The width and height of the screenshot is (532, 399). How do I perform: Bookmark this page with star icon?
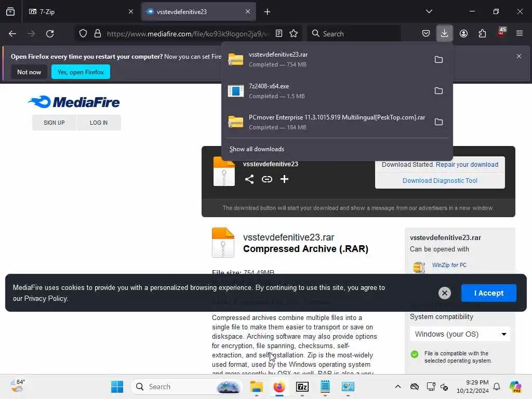[294, 34]
